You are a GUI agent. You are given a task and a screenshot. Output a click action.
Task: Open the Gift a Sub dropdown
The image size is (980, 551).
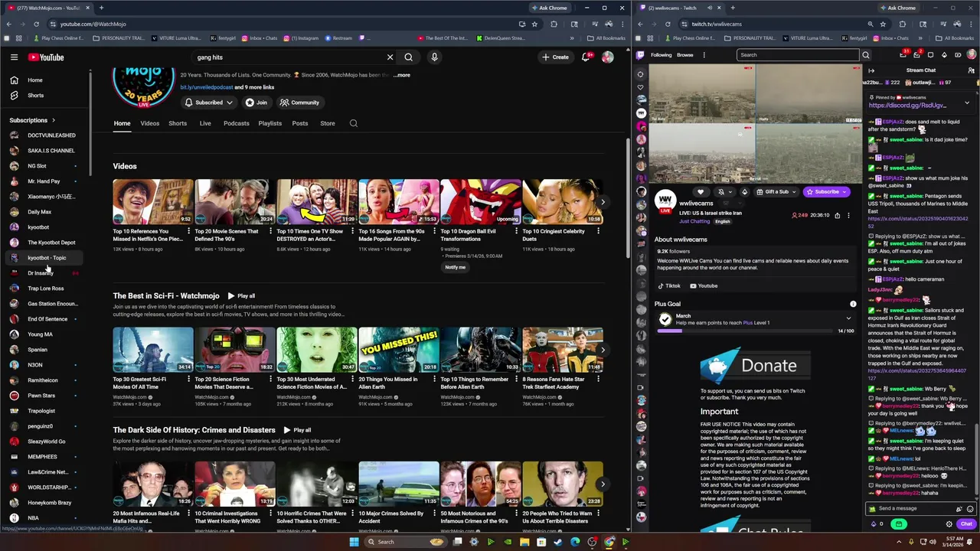pos(776,192)
